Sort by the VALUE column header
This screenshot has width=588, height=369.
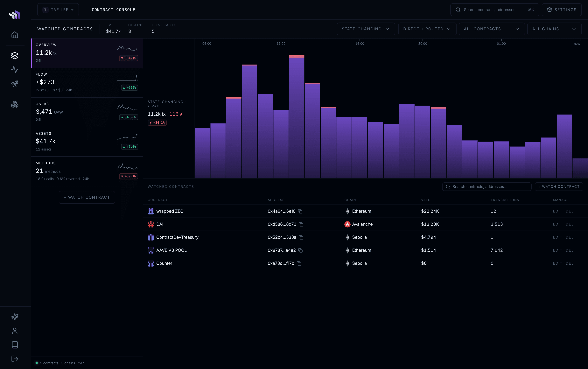point(427,200)
